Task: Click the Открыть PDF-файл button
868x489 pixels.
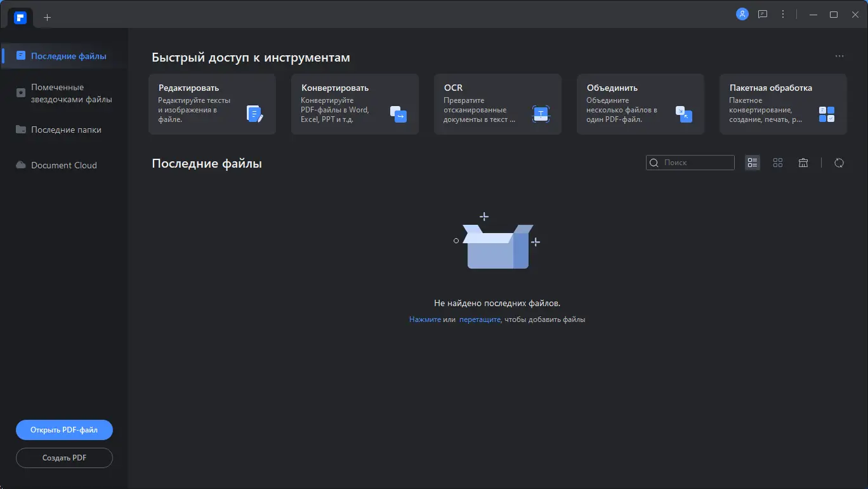Action: point(64,430)
